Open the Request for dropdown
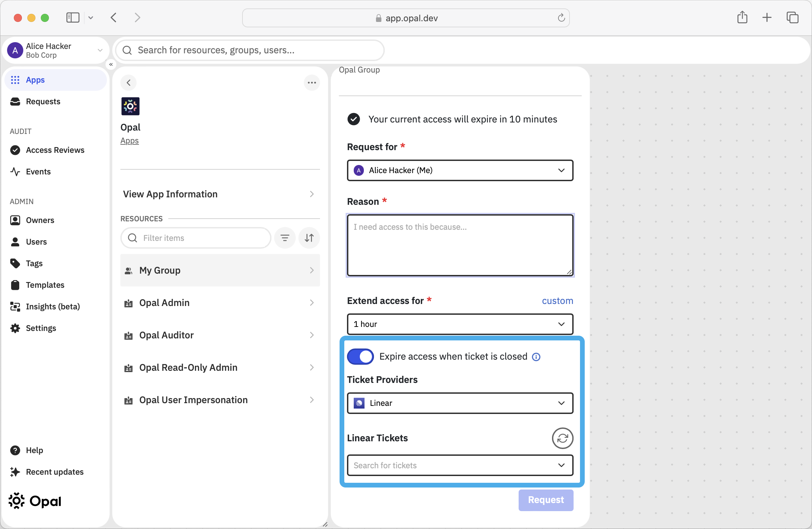812x529 pixels. pyautogui.click(x=460, y=170)
